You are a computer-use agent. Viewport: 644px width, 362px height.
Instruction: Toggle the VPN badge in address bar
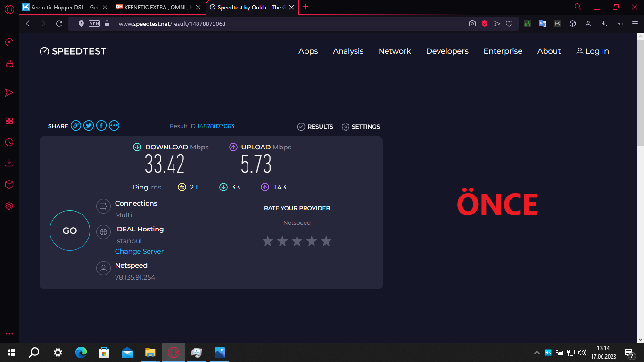pyautogui.click(x=94, y=24)
